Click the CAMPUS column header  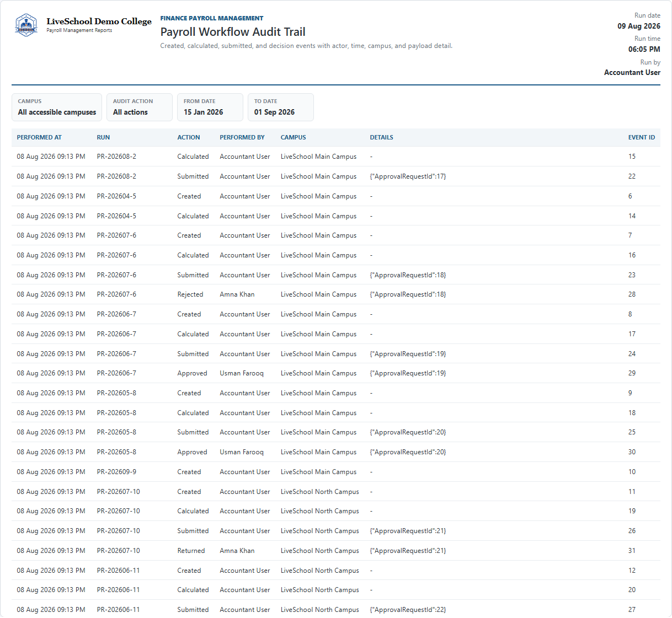pyautogui.click(x=293, y=137)
